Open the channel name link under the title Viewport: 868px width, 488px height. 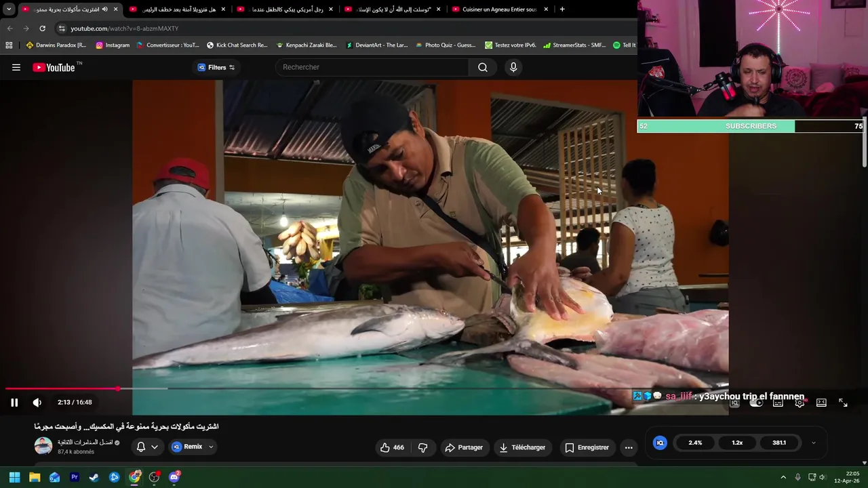(x=85, y=443)
